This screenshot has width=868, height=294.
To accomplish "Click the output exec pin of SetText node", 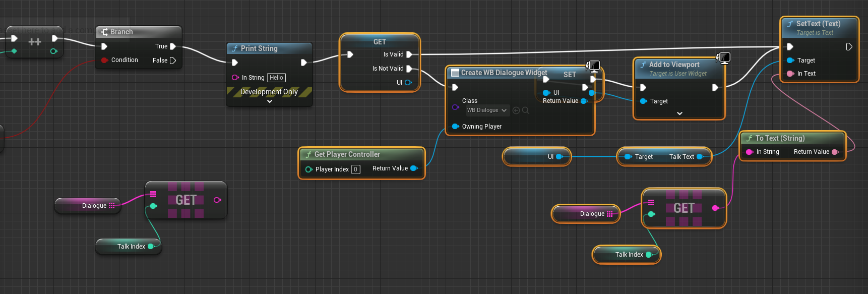I will pos(849,47).
